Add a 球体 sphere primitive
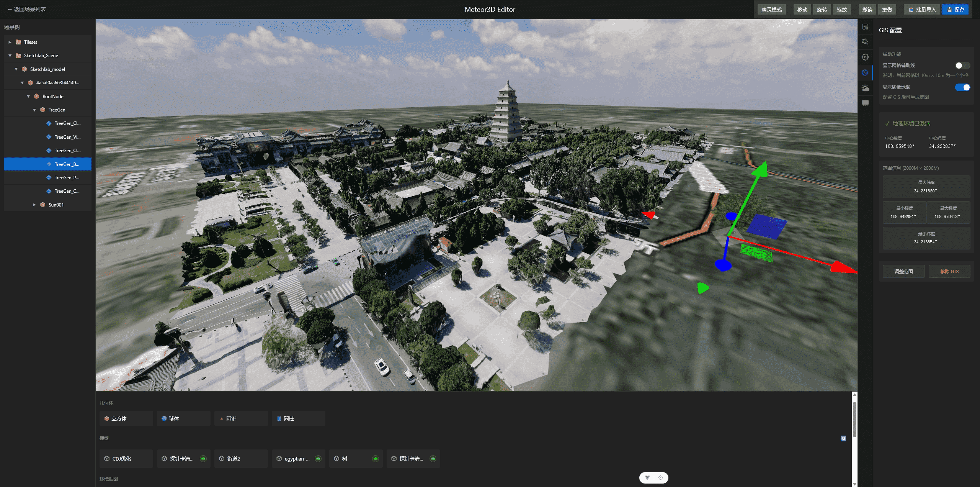 point(184,418)
